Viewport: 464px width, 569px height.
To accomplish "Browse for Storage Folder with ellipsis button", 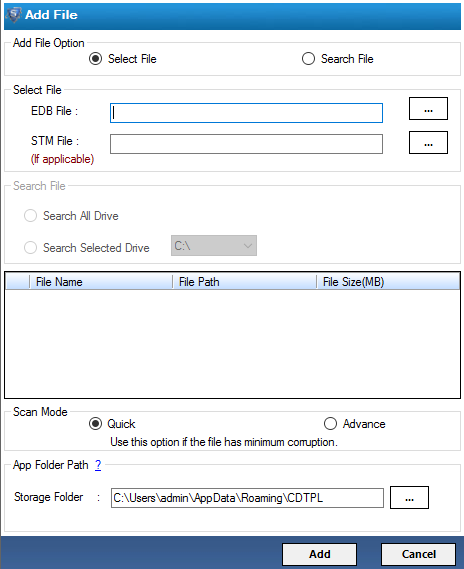I will tap(409, 497).
